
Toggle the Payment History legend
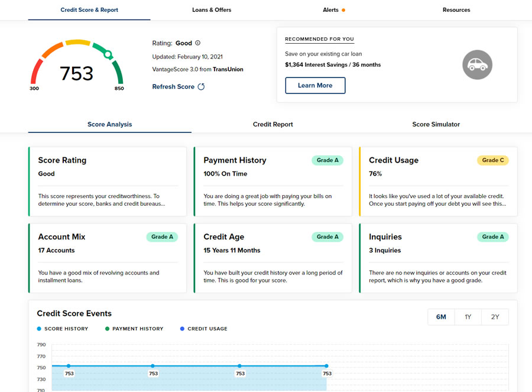pyautogui.click(x=134, y=328)
